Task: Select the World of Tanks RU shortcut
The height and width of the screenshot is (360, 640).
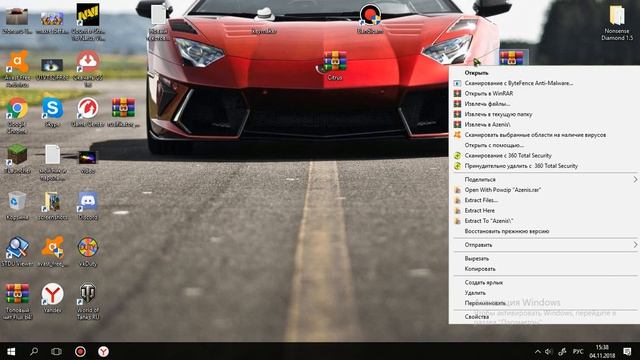Action: (88, 294)
